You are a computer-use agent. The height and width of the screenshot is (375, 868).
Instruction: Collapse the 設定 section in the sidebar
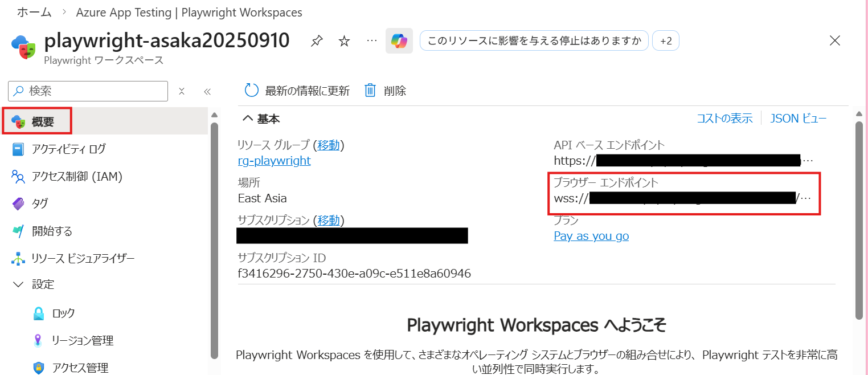click(18, 284)
